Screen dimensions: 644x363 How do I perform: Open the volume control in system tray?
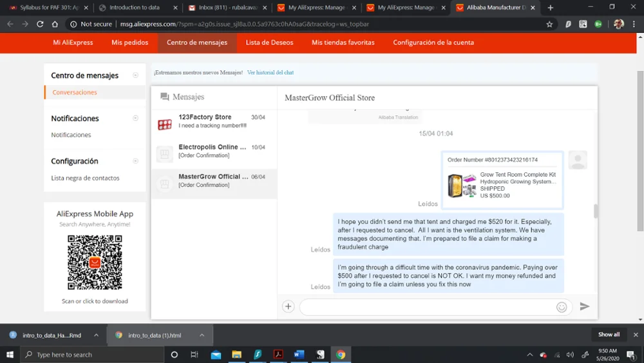[x=570, y=355]
